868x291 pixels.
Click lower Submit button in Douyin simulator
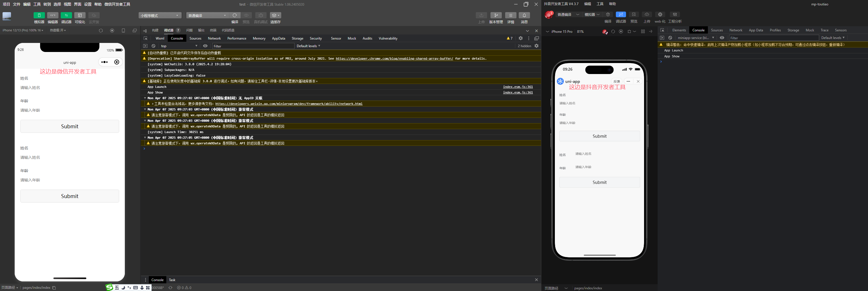[x=599, y=183]
